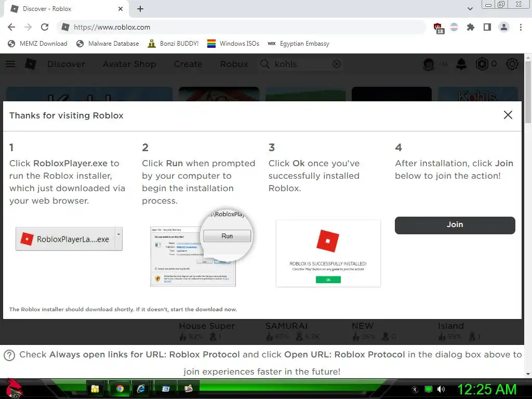Open the Extensions puzzle piece menu
This screenshot has width=532, height=399.
click(x=470, y=27)
